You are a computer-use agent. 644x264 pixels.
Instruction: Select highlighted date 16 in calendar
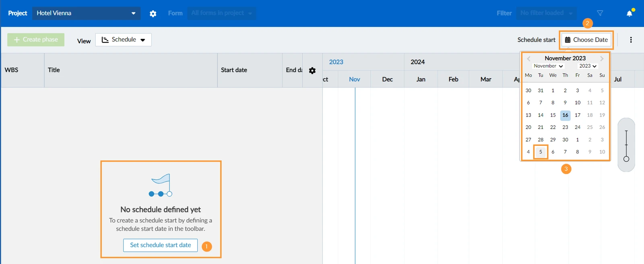click(565, 115)
